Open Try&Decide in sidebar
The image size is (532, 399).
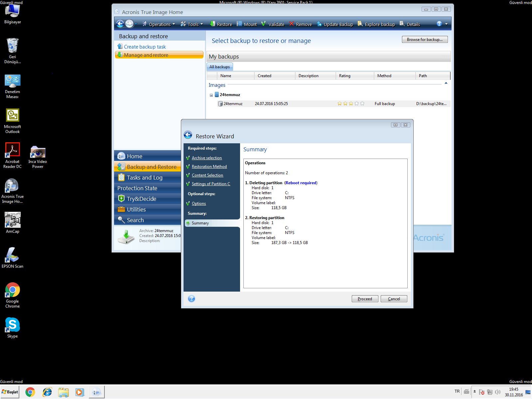coord(148,199)
